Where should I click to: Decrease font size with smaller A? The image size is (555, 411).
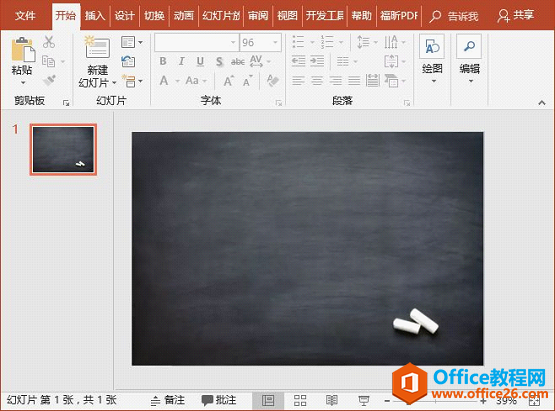click(248, 81)
